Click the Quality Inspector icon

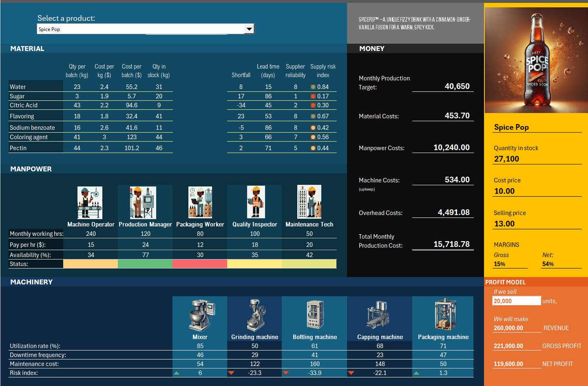point(256,202)
